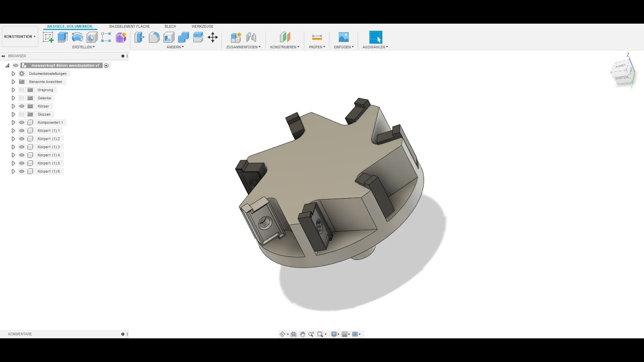Activate the Orbit navigation tool

tap(282, 334)
